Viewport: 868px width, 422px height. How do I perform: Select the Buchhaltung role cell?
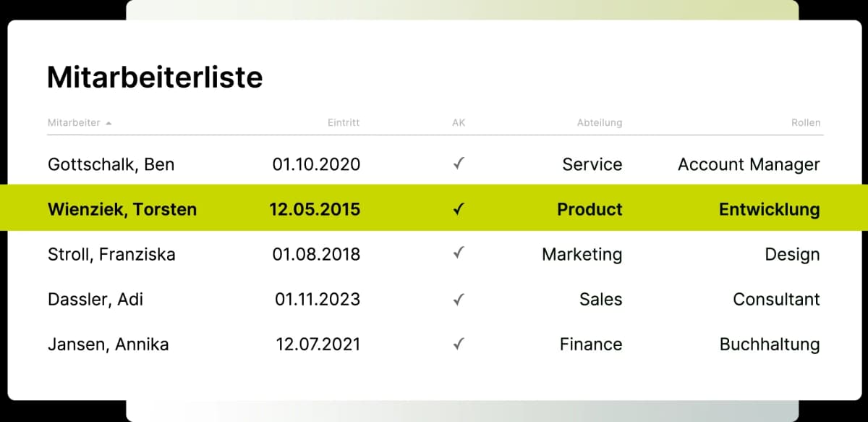(x=770, y=345)
